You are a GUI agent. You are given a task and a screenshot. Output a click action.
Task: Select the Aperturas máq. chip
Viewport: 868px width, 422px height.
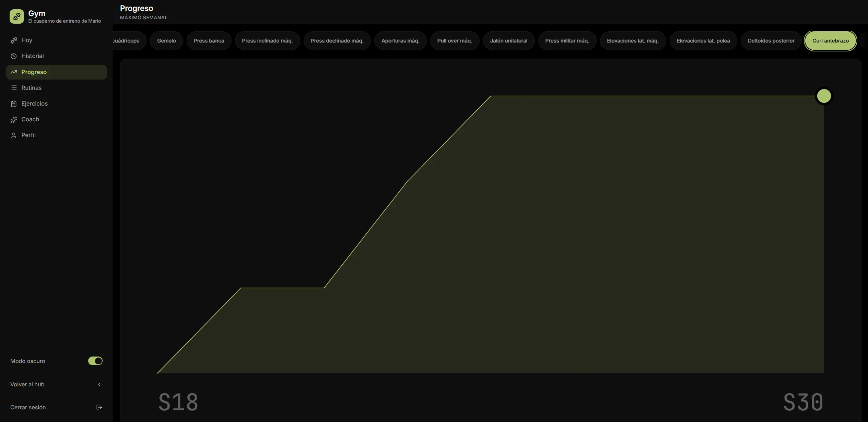coord(400,41)
